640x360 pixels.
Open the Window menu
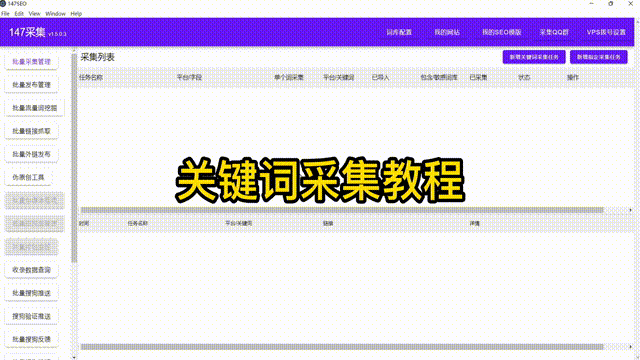(56, 13)
